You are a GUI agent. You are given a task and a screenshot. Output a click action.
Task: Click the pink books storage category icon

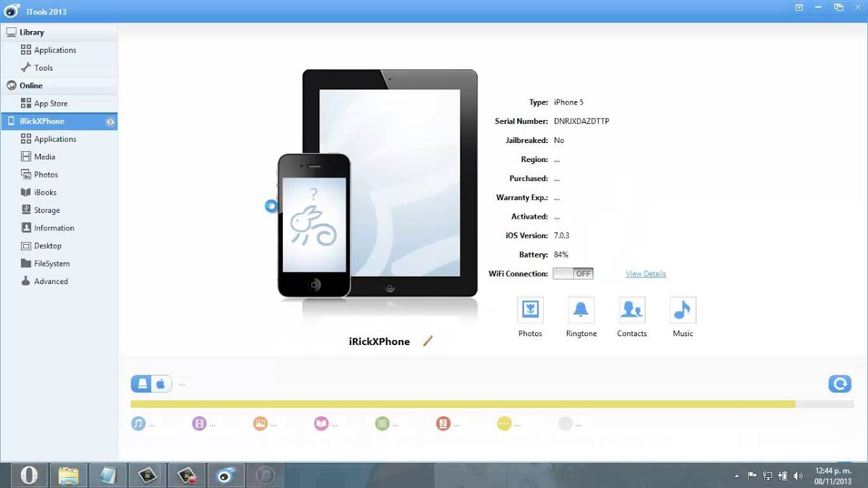click(321, 424)
